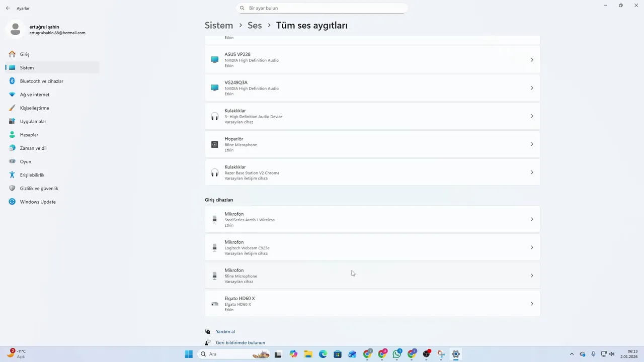The image size is (644, 362).
Task: Launch Copilot from the taskbar
Action: tap(294, 354)
